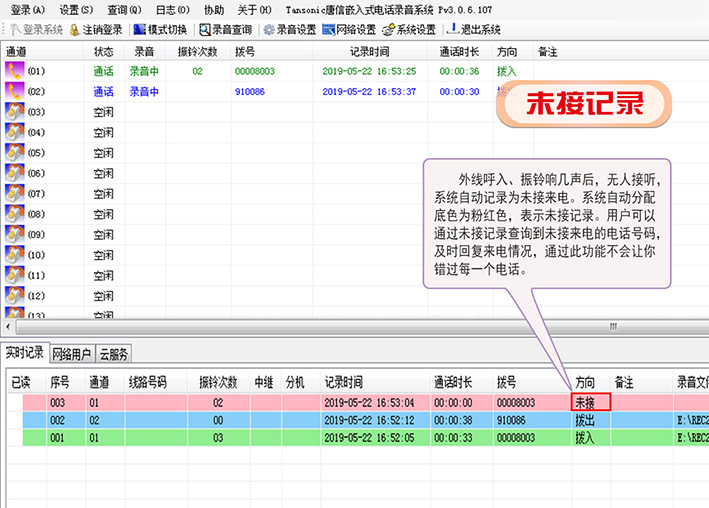
Task: Click the 记录时间 column header in lower table
Action: point(343,383)
